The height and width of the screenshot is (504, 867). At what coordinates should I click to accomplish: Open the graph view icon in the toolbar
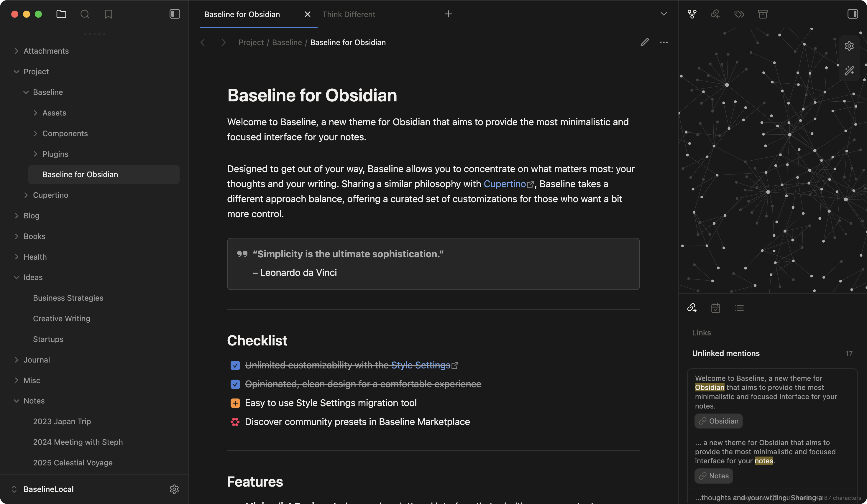click(x=692, y=14)
